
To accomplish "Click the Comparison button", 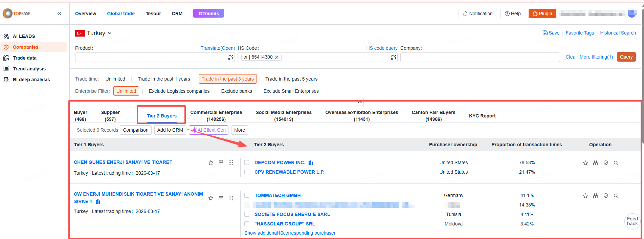I will click(136, 130).
